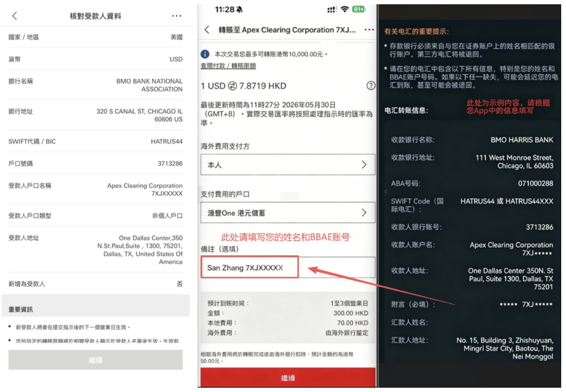Image resolution: width=566 pixels, height=392 pixels.
Task: Select the 有关电汇的重要提示 heading
Action: (x=416, y=32)
